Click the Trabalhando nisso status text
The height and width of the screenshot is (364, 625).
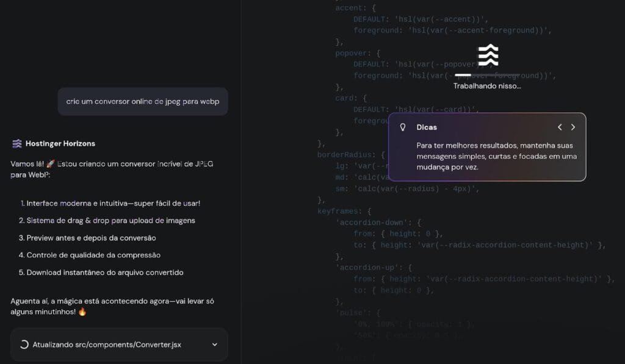(486, 86)
